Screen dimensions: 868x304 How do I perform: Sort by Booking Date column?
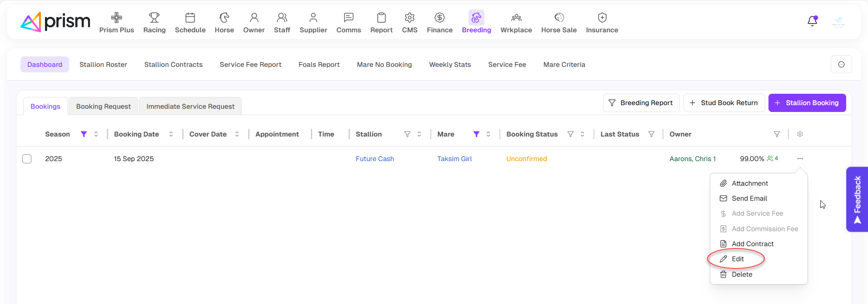[171, 134]
